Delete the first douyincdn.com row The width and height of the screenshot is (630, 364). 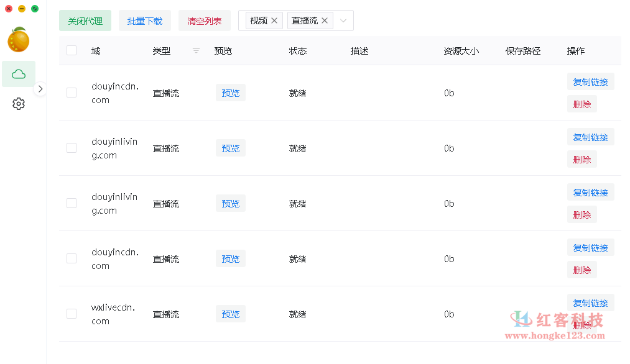(581, 104)
